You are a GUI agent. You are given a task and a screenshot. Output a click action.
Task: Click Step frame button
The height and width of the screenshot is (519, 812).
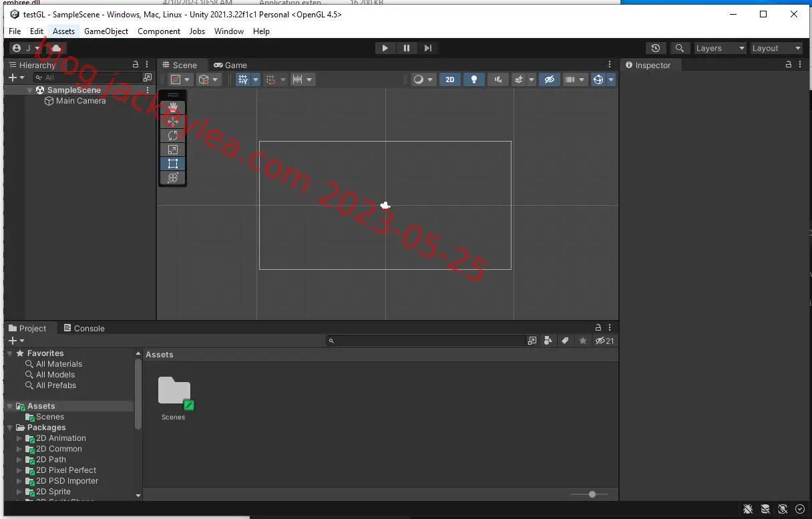coord(428,48)
